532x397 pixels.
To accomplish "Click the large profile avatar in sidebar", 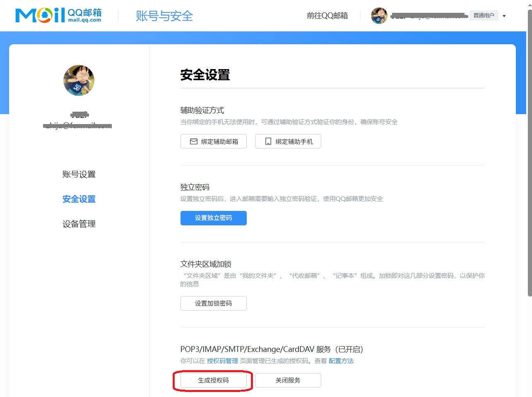I will coord(79,80).
